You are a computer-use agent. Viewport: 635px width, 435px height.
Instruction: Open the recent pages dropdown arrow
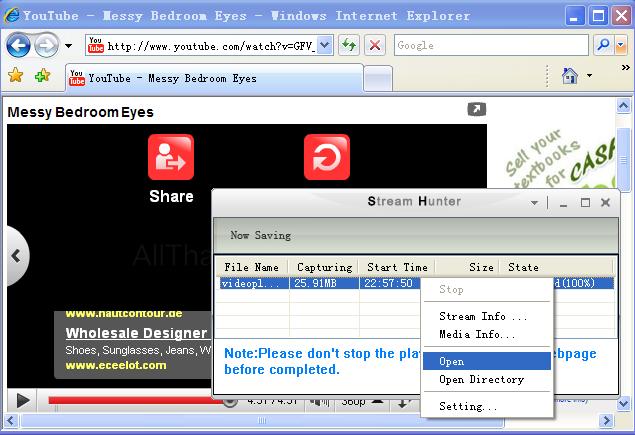(x=68, y=45)
